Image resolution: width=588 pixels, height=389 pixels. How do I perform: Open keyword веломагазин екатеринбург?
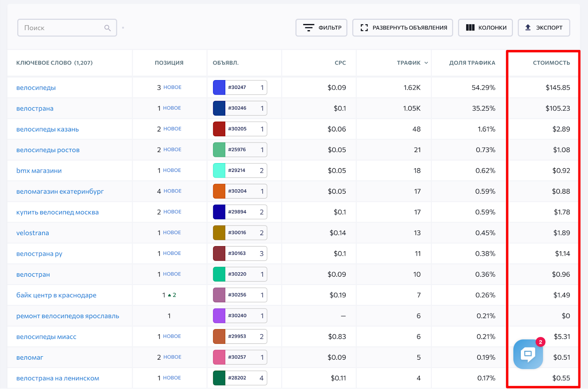point(60,191)
